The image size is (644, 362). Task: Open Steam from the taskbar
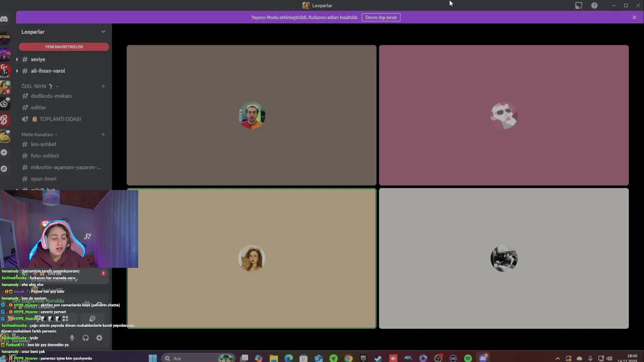(x=378, y=358)
